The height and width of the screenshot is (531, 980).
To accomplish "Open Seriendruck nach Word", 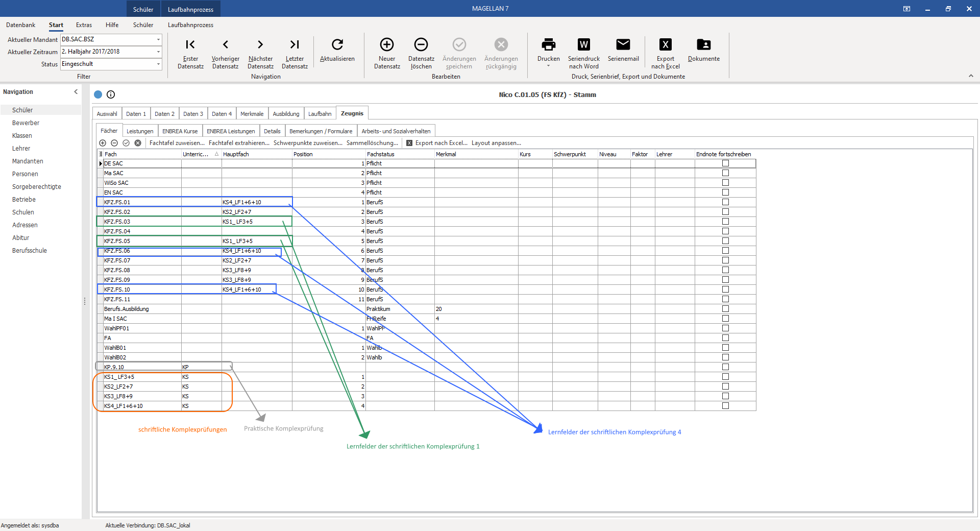I will click(x=584, y=44).
